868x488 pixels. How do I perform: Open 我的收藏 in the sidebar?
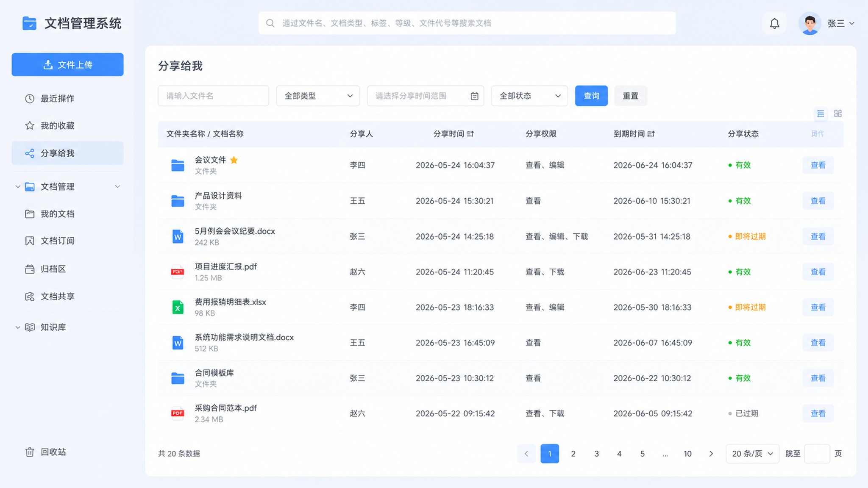67,126
